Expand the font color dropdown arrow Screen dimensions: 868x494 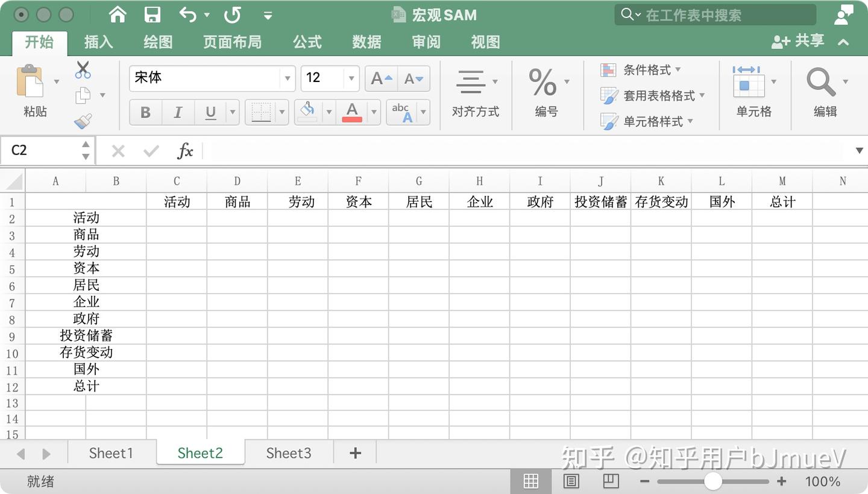(373, 112)
